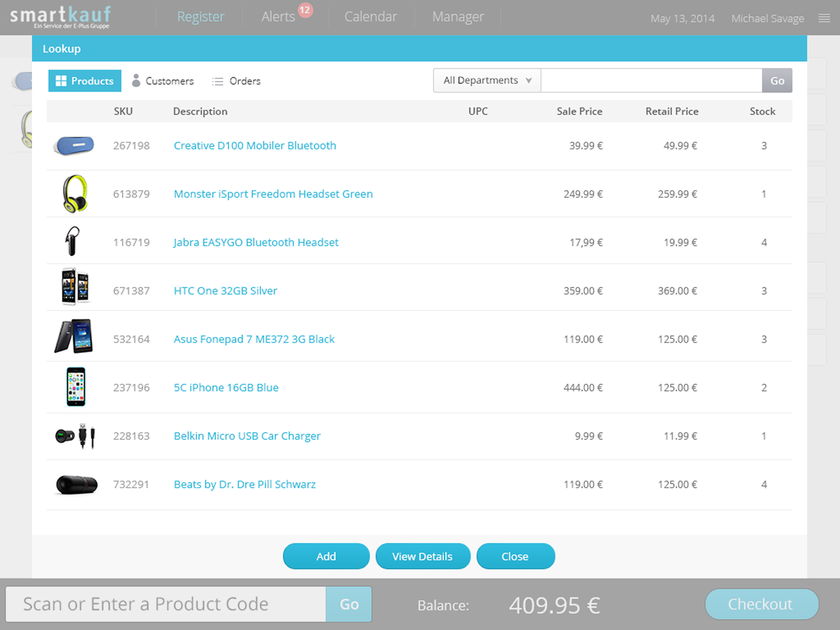840x630 pixels.
Task: Click the Belkin car charger image
Action: point(75,436)
